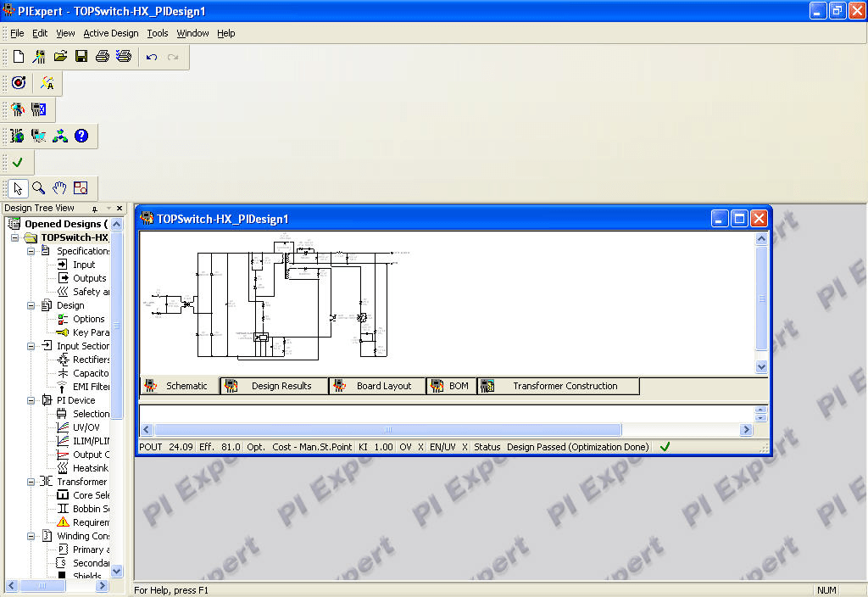The image size is (868, 597).
Task: Launch the design wizard icon
Action: tap(39, 57)
